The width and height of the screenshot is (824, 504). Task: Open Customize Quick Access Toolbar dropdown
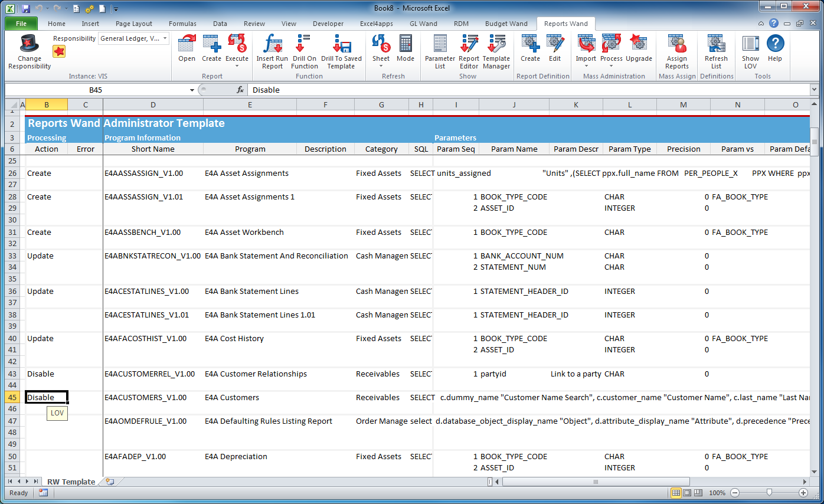(116, 9)
